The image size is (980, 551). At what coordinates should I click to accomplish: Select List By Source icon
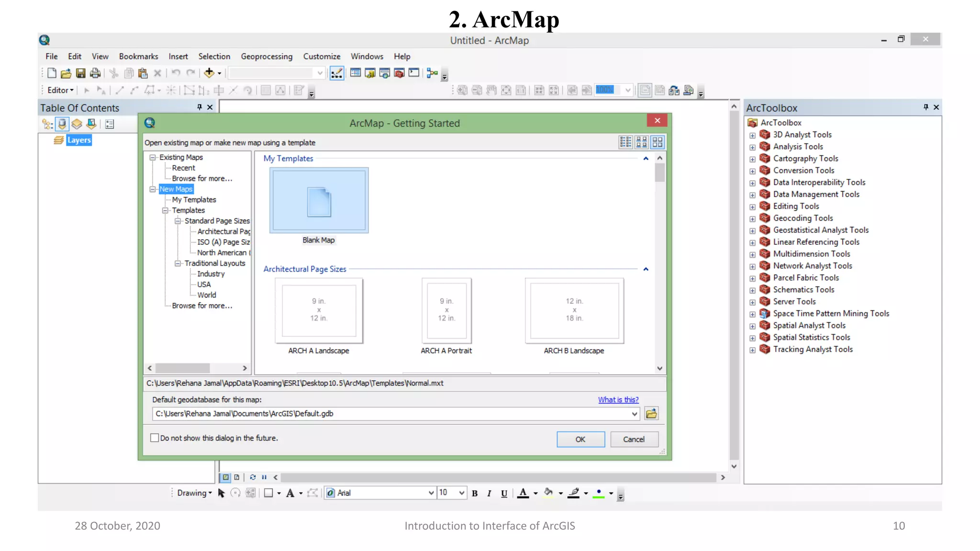(62, 124)
